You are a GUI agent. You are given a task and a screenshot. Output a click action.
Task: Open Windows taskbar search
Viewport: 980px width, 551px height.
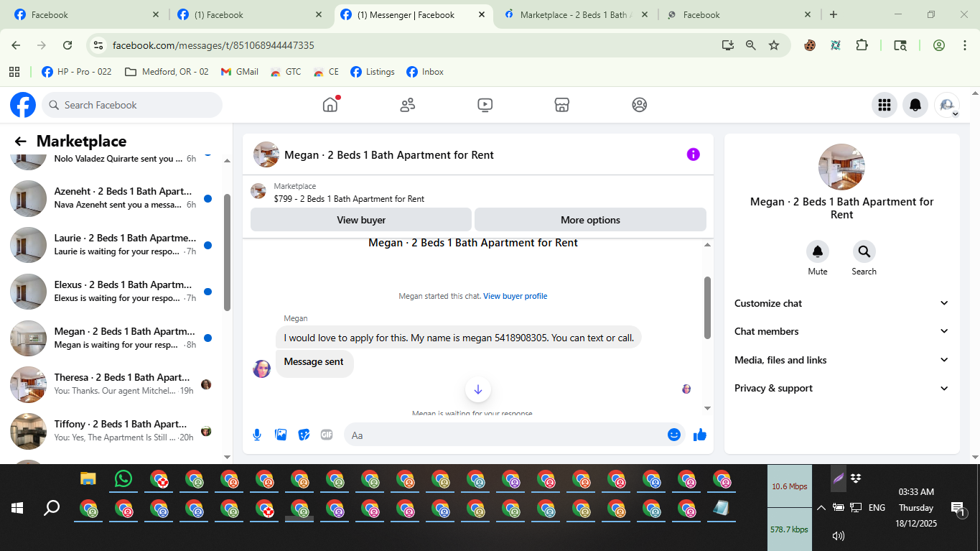(52, 508)
